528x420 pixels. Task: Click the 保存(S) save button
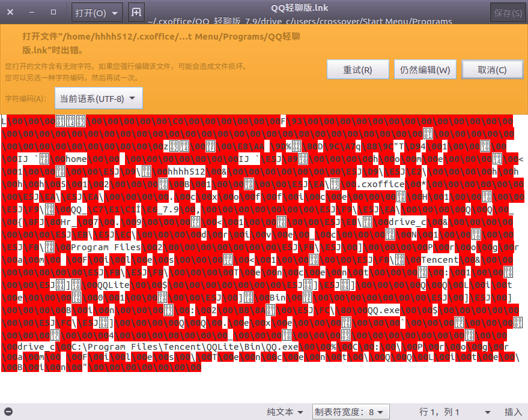point(508,13)
